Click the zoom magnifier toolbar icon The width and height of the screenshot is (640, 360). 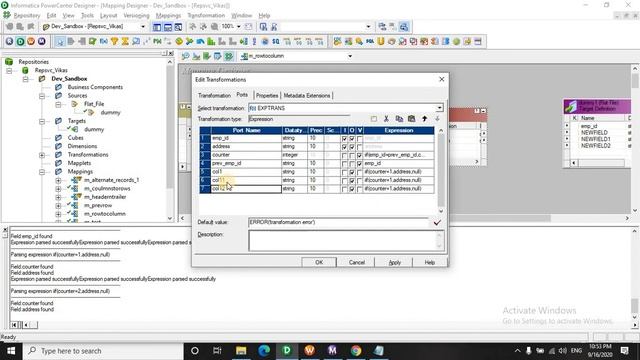tap(214, 27)
